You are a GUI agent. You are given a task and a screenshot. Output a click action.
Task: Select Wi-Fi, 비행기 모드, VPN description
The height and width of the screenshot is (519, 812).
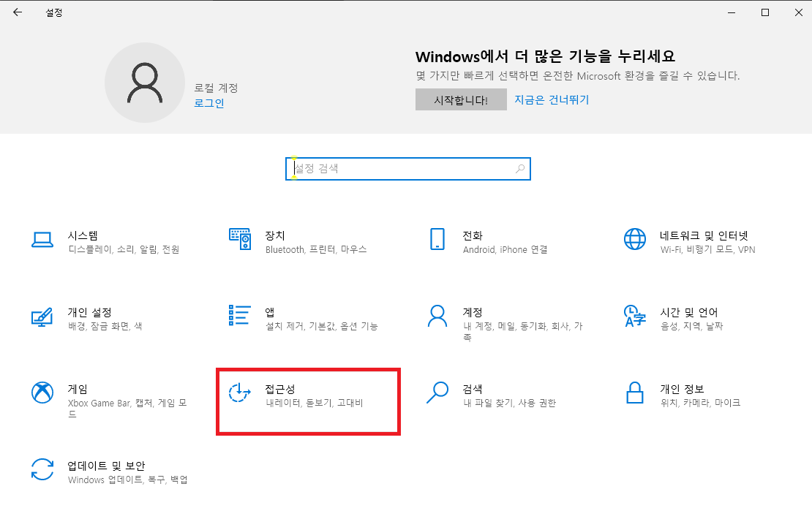tap(708, 249)
